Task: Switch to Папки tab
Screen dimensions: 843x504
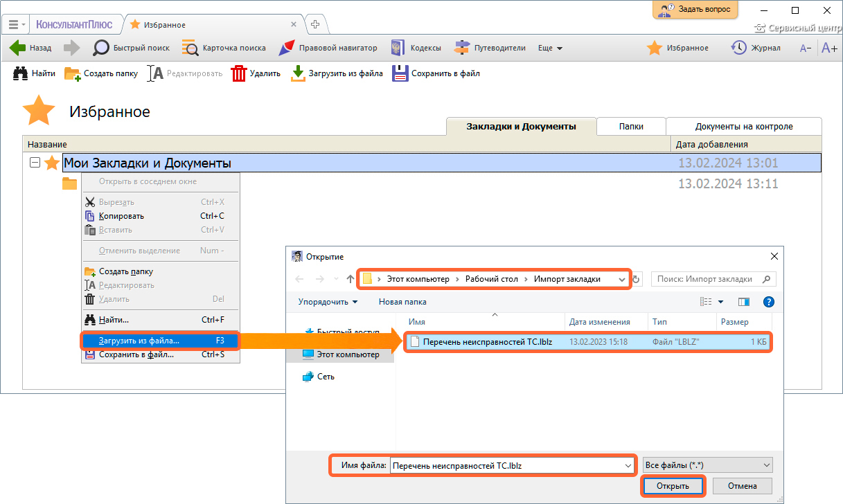Action: coord(631,127)
